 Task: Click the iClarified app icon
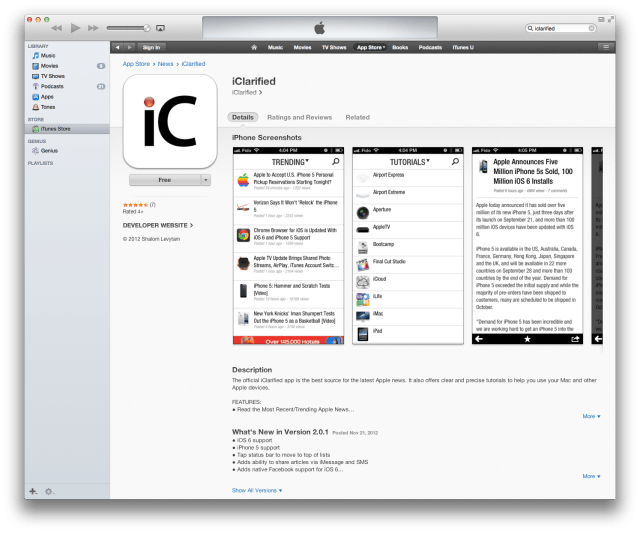coord(170,122)
